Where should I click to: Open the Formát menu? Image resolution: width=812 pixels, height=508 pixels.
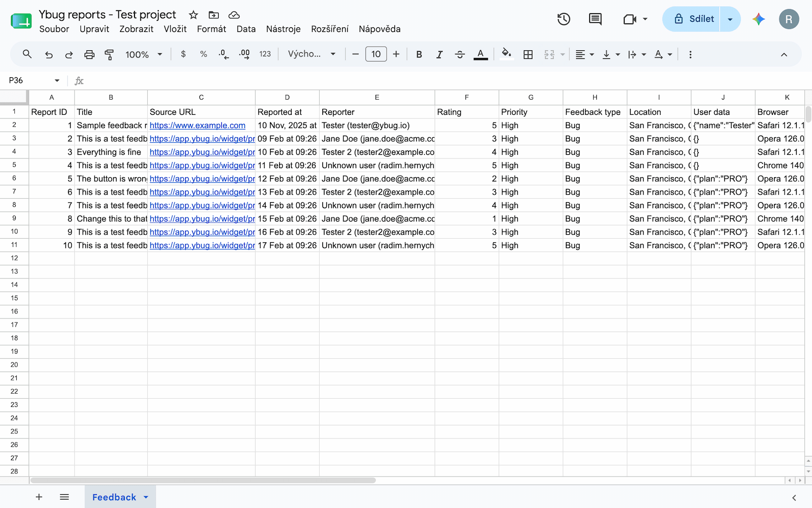(212, 29)
